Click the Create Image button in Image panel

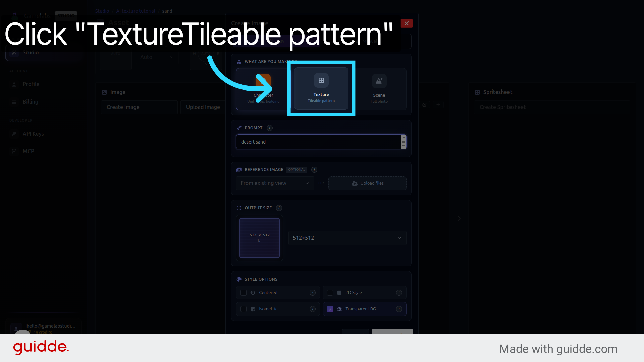tap(140, 107)
